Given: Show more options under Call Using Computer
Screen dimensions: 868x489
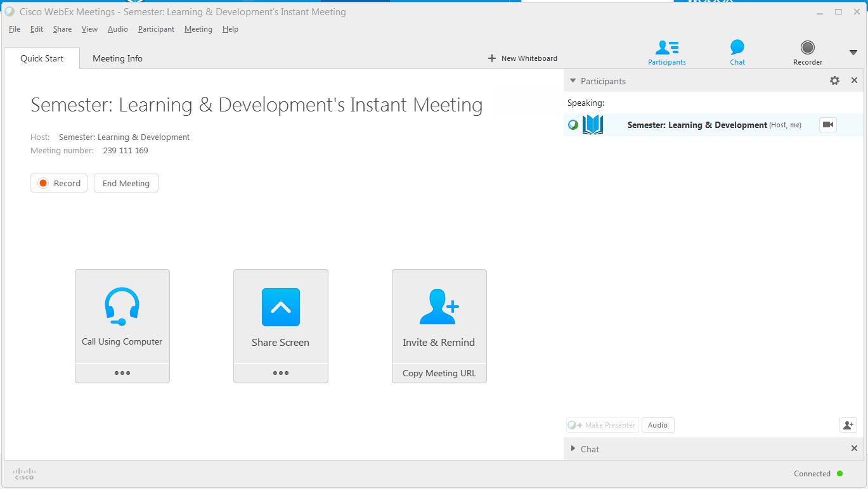Looking at the screenshot, I should [122, 373].
